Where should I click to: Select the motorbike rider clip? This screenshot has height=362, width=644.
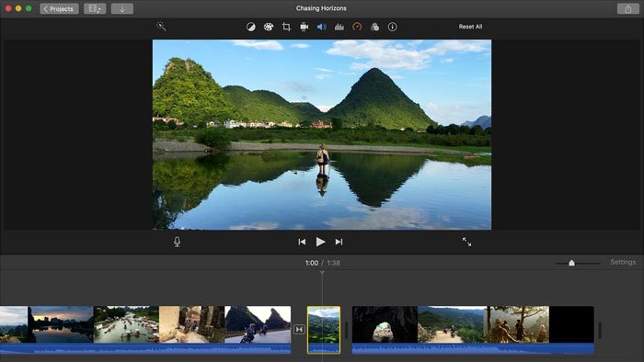tap(258, 324)
